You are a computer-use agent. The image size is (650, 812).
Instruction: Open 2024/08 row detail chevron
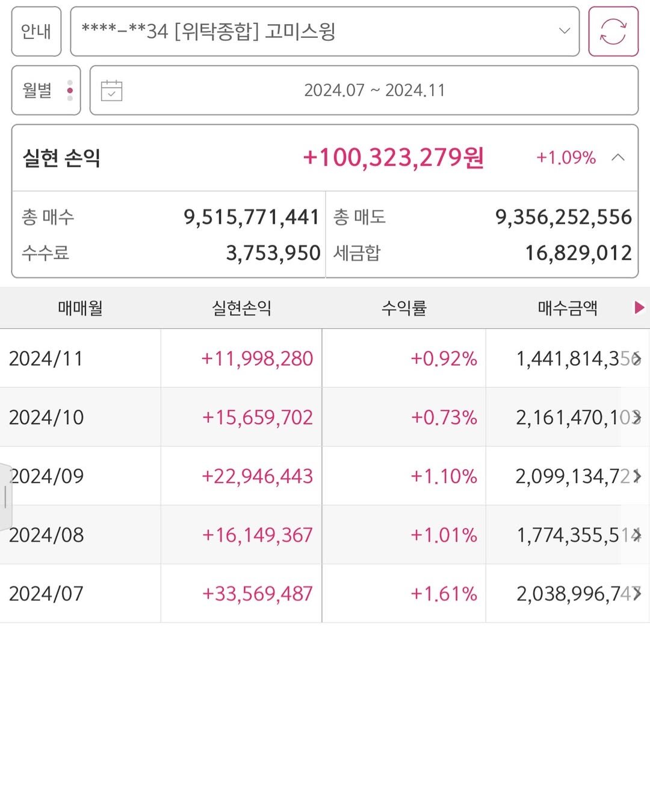click(637, 535)
